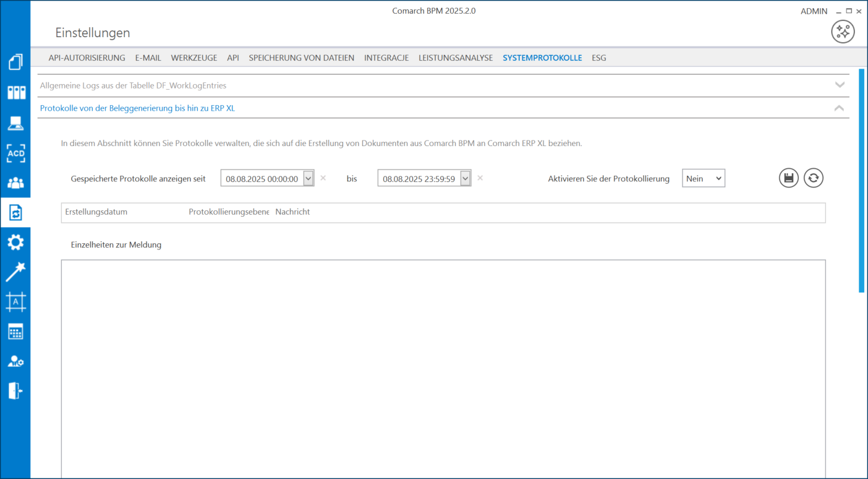Image resolution: width=868 pixels, height=479 pixels.
Task: Click the gear settings sidebar icon
Action: coord(15,242)
